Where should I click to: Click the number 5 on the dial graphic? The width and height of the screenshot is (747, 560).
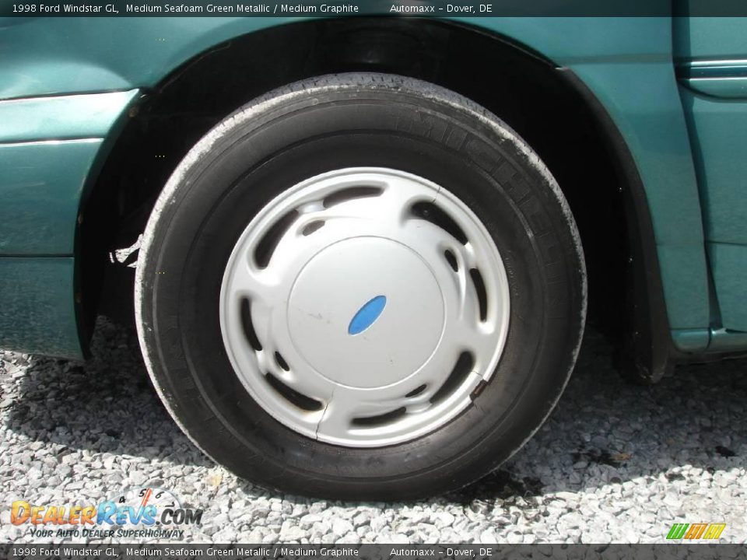click(x=142, y=492)
